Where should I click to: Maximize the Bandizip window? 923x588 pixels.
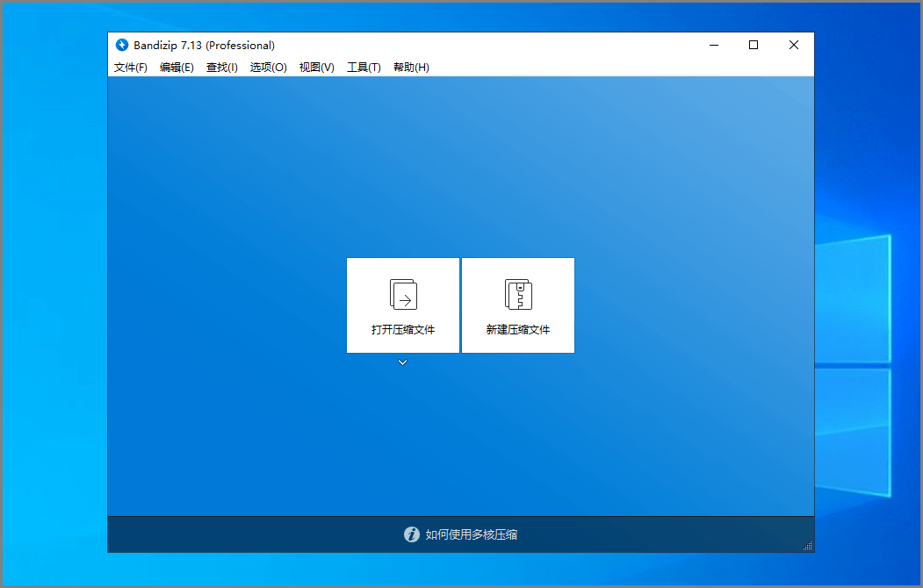click(x=754, y=45)
